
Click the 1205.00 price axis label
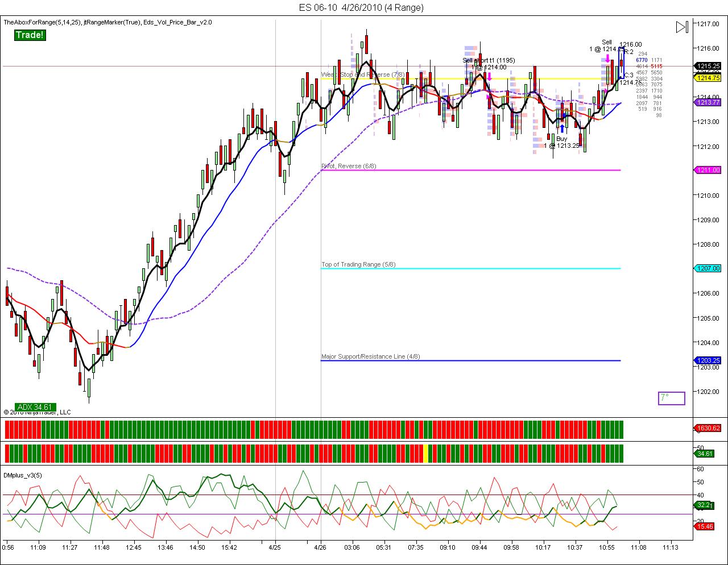coord(709,318)
